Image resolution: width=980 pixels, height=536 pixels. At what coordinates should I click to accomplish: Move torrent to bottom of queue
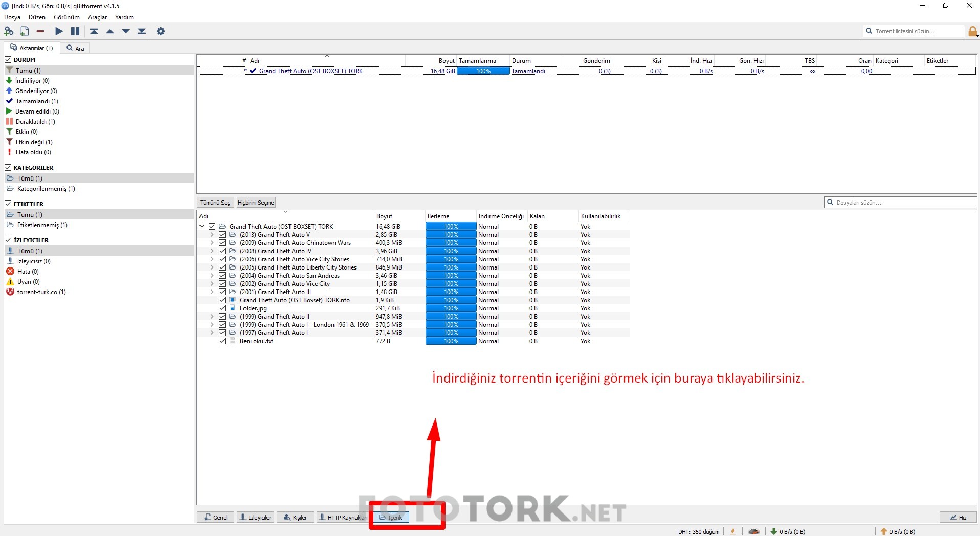(x=142, y=31)
